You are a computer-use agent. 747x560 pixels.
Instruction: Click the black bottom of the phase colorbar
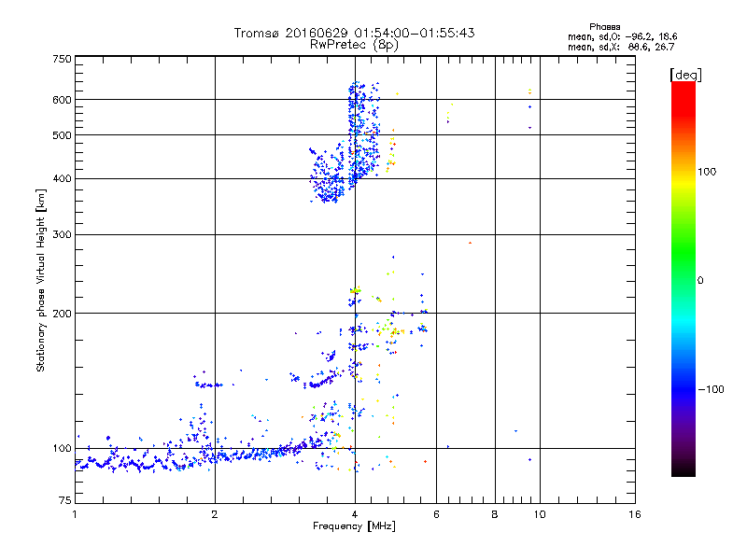(684, 469)
